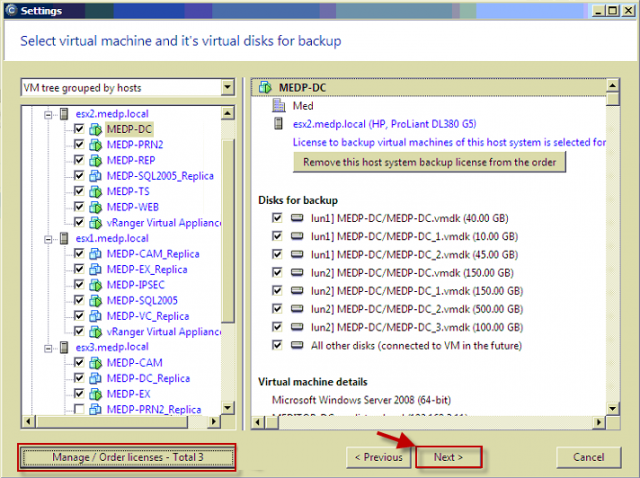Click VM tree scrollbar up arrow

[228, 113]
